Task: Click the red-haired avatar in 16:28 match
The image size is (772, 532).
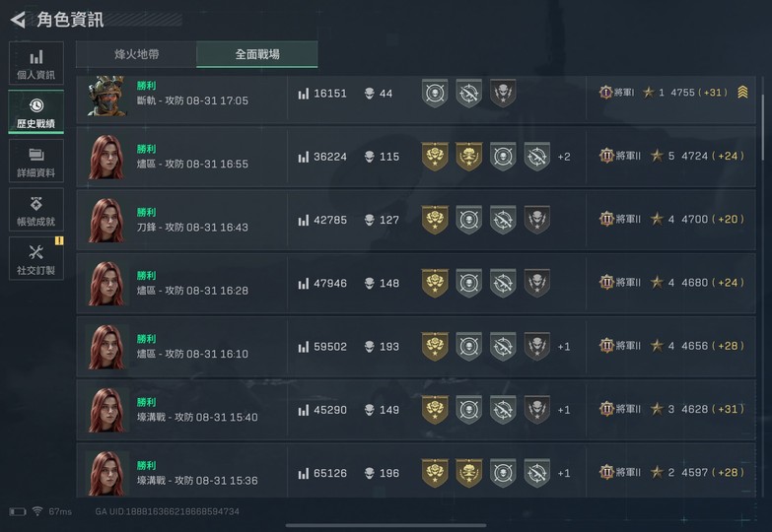Action: point(105,283)
